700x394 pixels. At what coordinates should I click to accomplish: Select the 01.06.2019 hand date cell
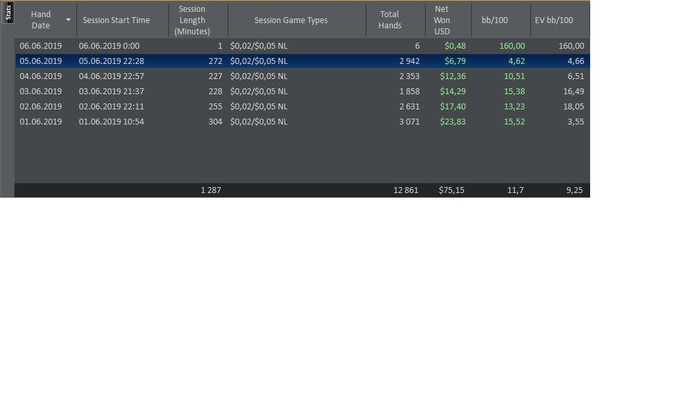point(41,121)
